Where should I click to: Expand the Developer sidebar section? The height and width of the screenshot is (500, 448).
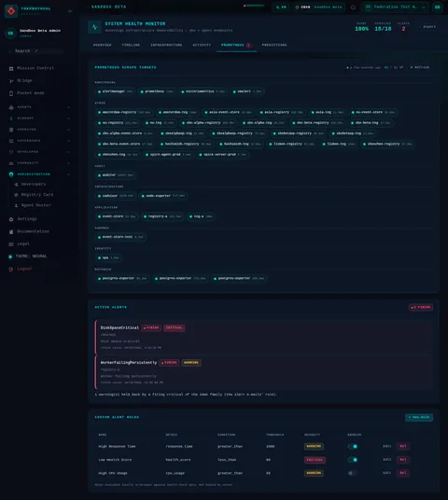pos(69,152)
